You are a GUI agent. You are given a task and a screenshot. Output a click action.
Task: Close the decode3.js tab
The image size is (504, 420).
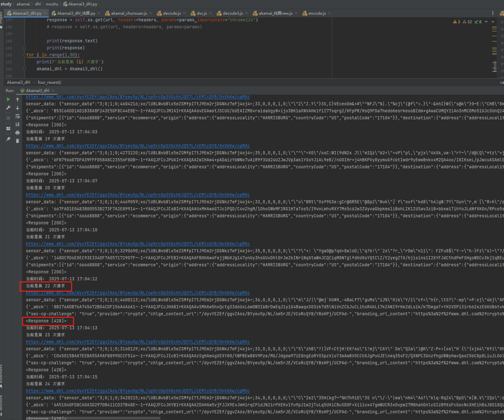(x=246, y=13)
